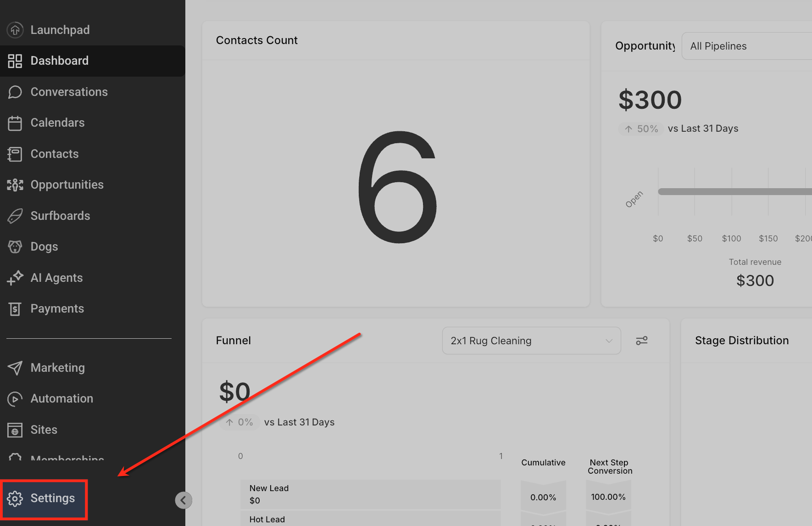
Task: Open the Launchpad icon
Action: 15,30
